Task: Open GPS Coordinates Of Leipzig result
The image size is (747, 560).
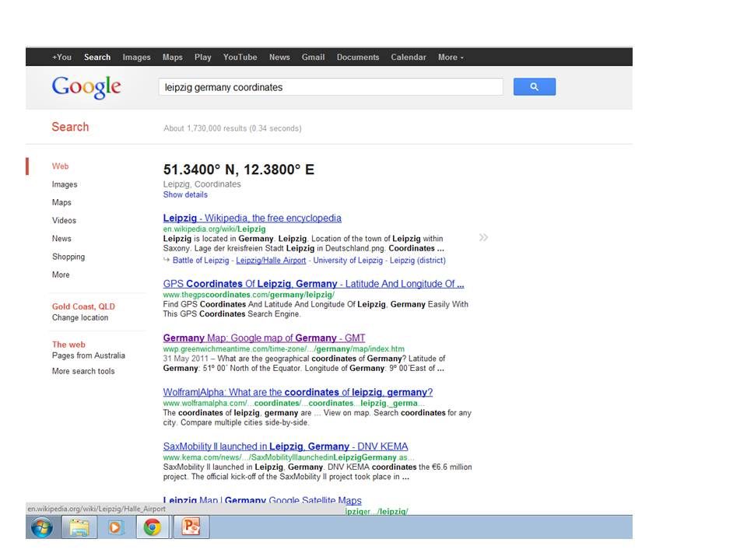Action: 314,284
